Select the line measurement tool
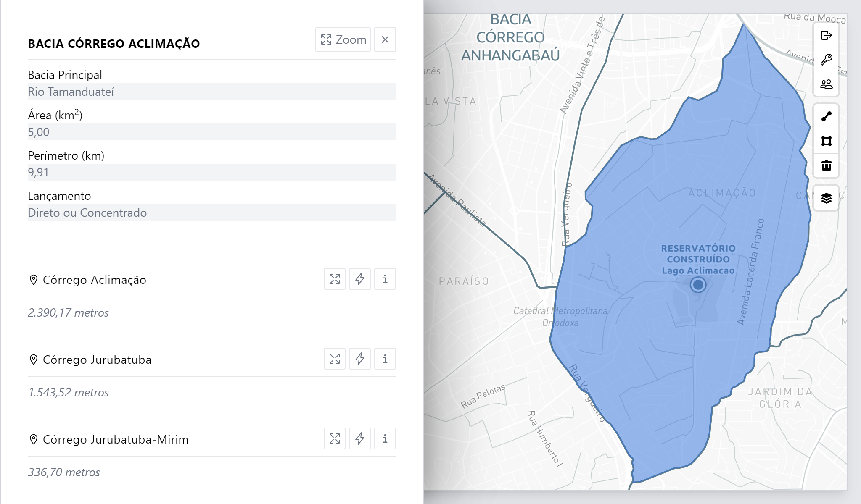Screen dimensions: 861x504 827,116
